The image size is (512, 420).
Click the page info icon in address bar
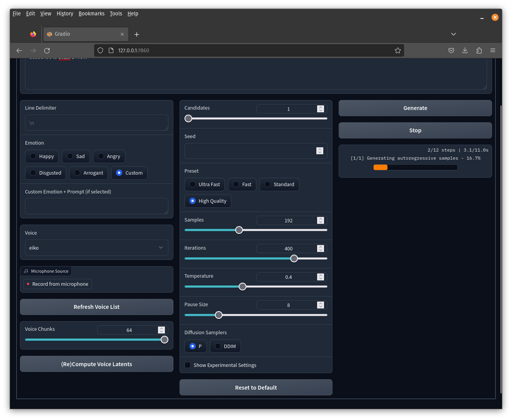(x=111, y=50)
